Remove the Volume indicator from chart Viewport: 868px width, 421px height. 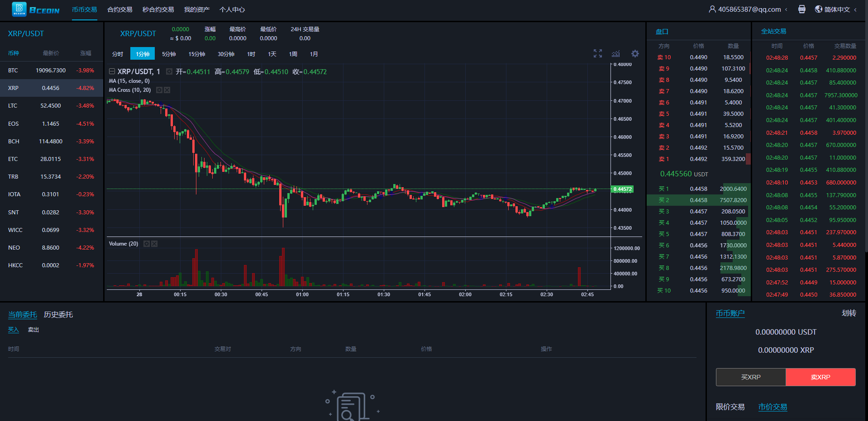coord(154,244)
